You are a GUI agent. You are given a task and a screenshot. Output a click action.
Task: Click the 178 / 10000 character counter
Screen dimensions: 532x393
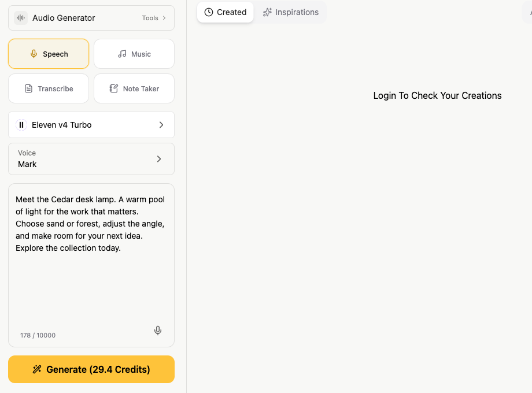click(x=38, y=335)
